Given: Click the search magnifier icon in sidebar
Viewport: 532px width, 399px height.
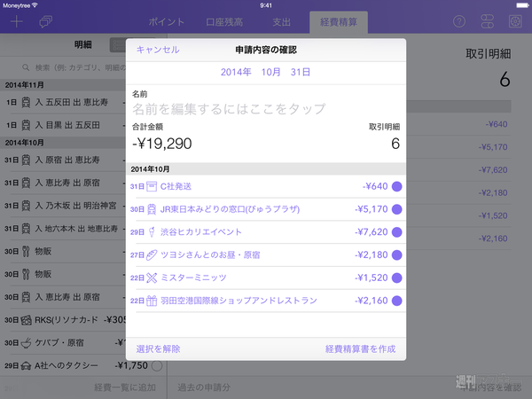Looking at the screenshot, I should pos(26,67).
